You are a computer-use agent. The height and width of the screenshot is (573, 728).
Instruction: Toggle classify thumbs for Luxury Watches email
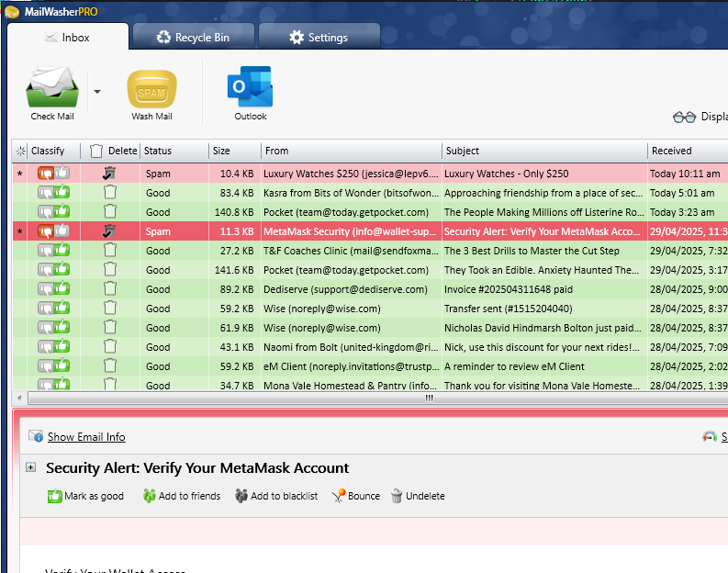coord(53,174)
